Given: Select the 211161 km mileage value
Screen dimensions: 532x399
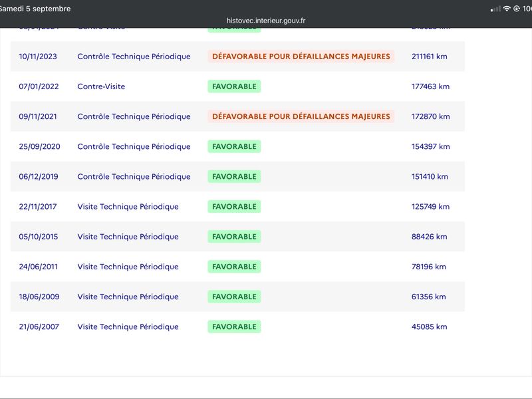Looking at the screenshot, I should tap(429, 57).
